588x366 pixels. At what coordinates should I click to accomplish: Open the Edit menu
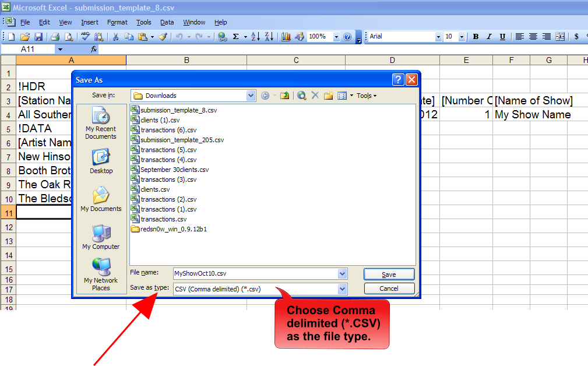click(x=44, y=23)
